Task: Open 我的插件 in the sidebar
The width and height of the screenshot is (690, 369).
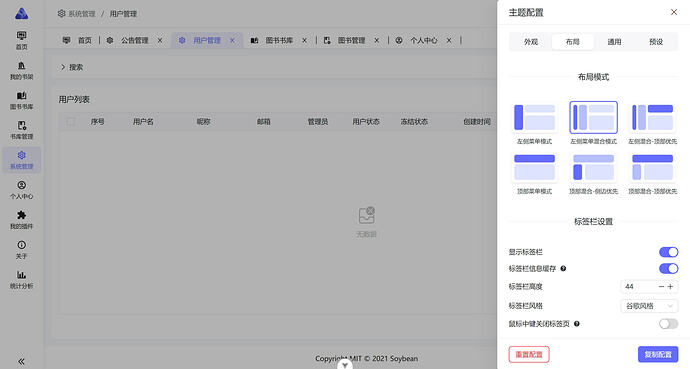Action: (x=22, y=220)
